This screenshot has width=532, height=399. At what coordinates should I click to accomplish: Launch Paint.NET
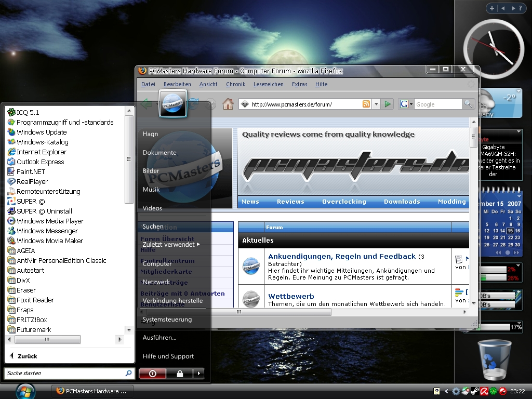[26, 171]
